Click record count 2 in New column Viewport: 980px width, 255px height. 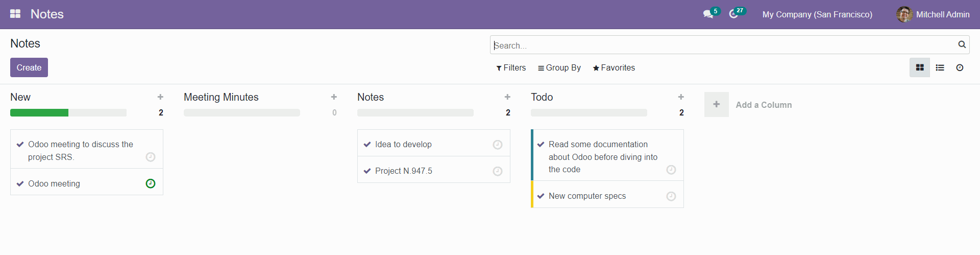tap(161, 112)
